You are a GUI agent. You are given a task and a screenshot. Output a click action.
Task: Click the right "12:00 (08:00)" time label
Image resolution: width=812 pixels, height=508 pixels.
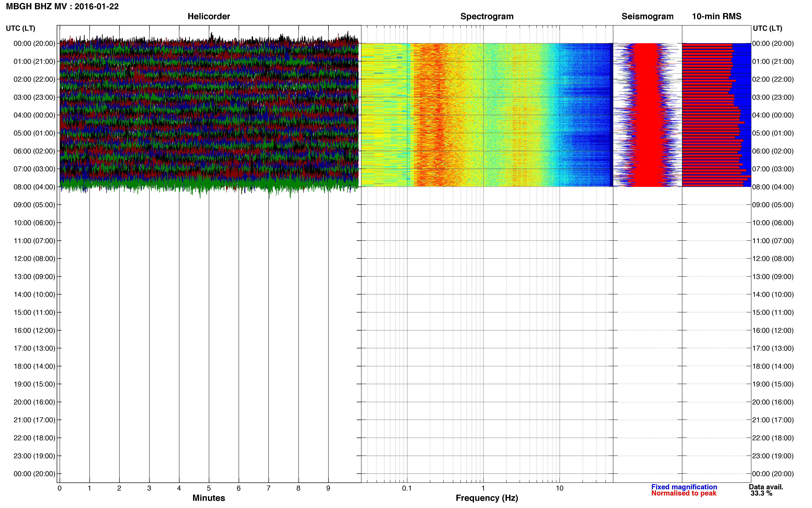click(773, 258)
